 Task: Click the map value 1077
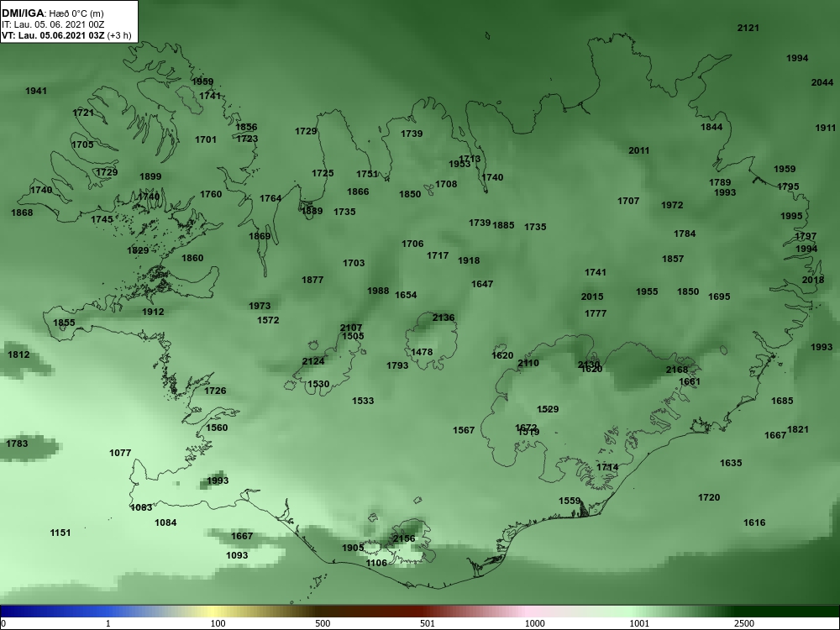click(120, 454)
